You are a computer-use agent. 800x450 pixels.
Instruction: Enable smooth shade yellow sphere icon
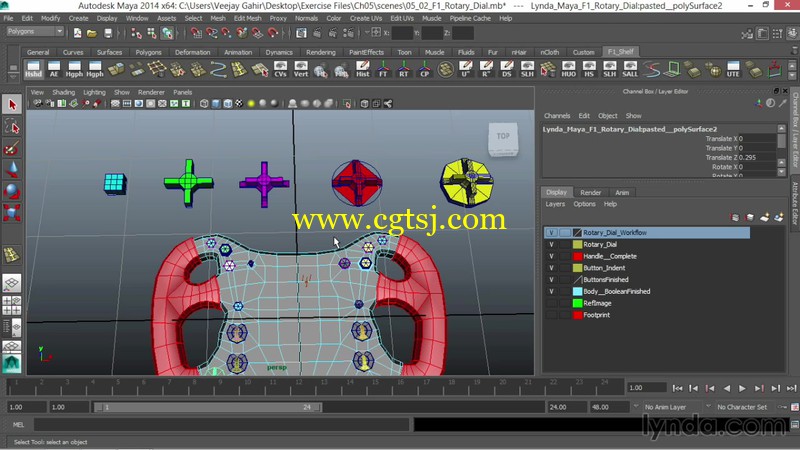point(251,104)
